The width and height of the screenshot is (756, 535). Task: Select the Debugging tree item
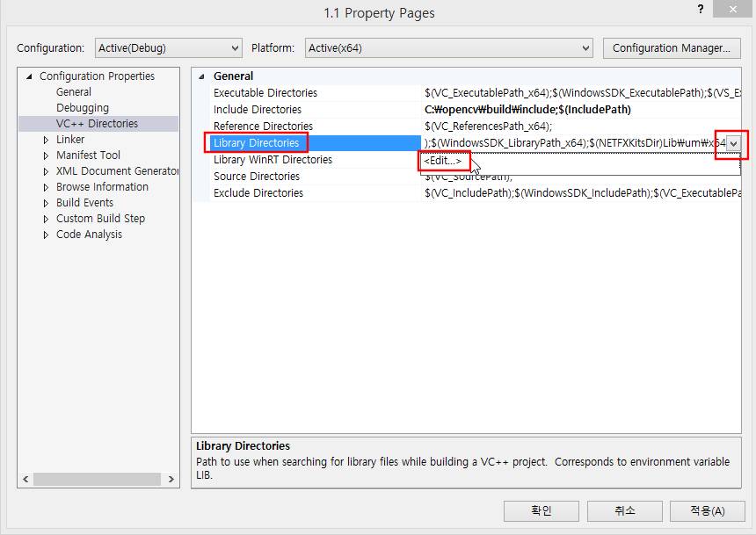83,108
